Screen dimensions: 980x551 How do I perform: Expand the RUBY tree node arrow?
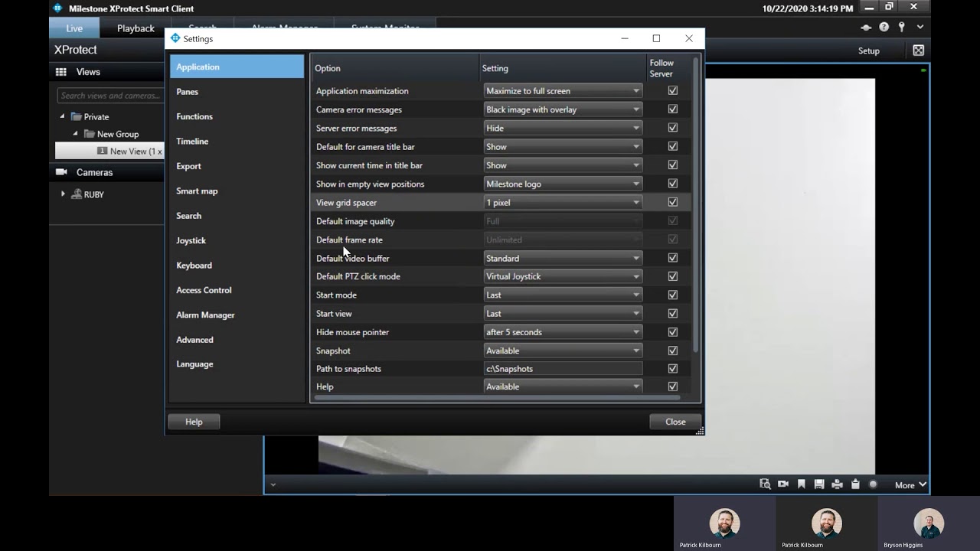pyautogui.click(x=63, y=194)
